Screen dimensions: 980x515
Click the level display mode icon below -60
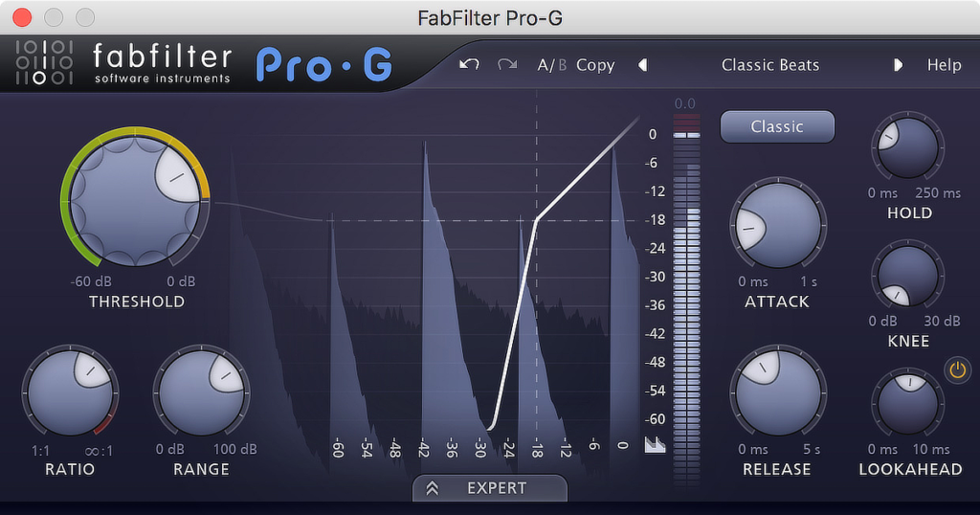click(655, 444)
